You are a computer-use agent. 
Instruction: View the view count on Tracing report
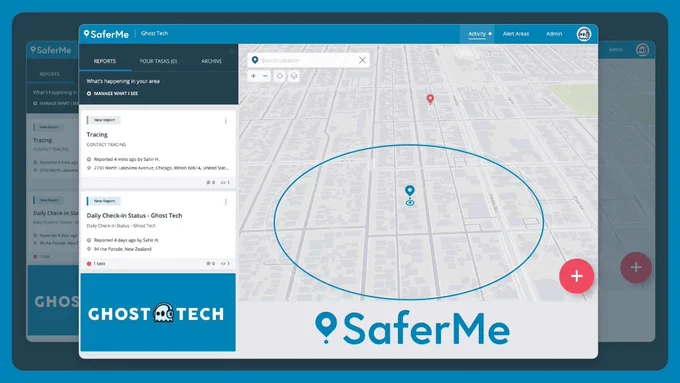click(x=225, y=183)
